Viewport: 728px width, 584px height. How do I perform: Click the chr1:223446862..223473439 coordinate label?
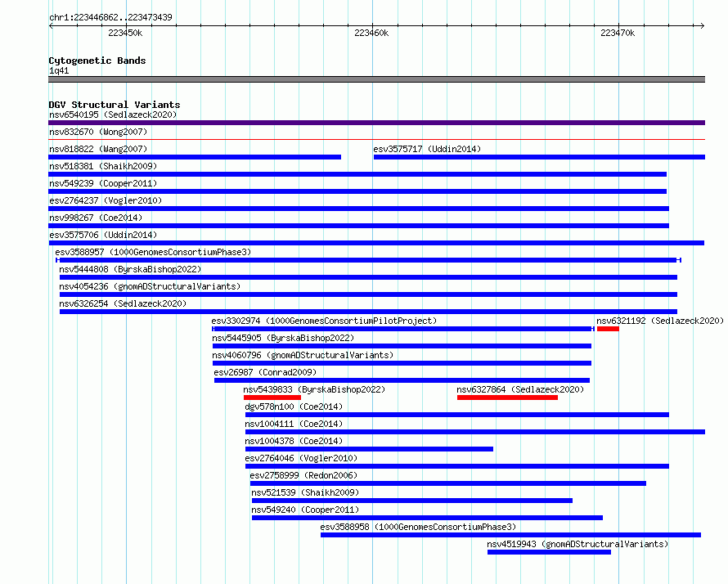coord(110,18)
